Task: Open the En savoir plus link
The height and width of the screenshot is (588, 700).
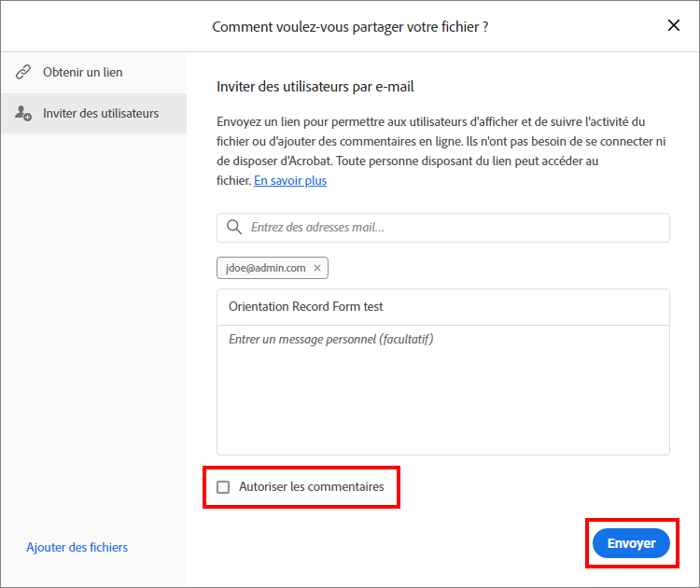Action: point(290,180)
